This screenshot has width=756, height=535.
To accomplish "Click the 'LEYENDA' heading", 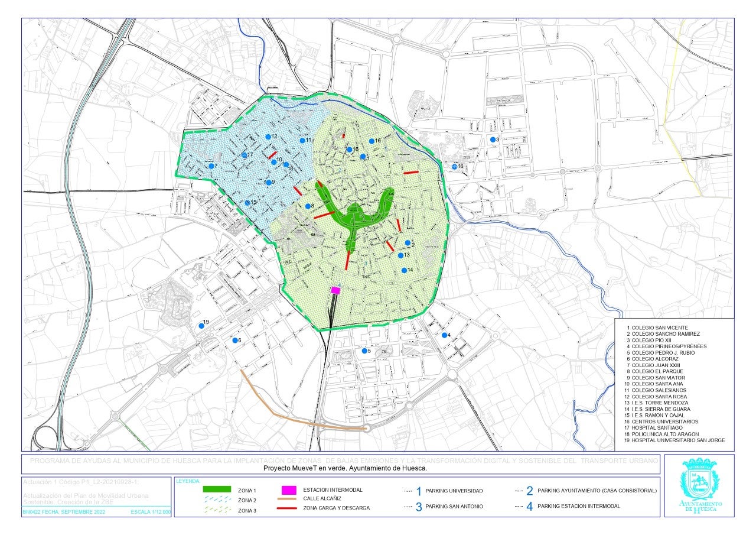I will (x=188, y=481).
